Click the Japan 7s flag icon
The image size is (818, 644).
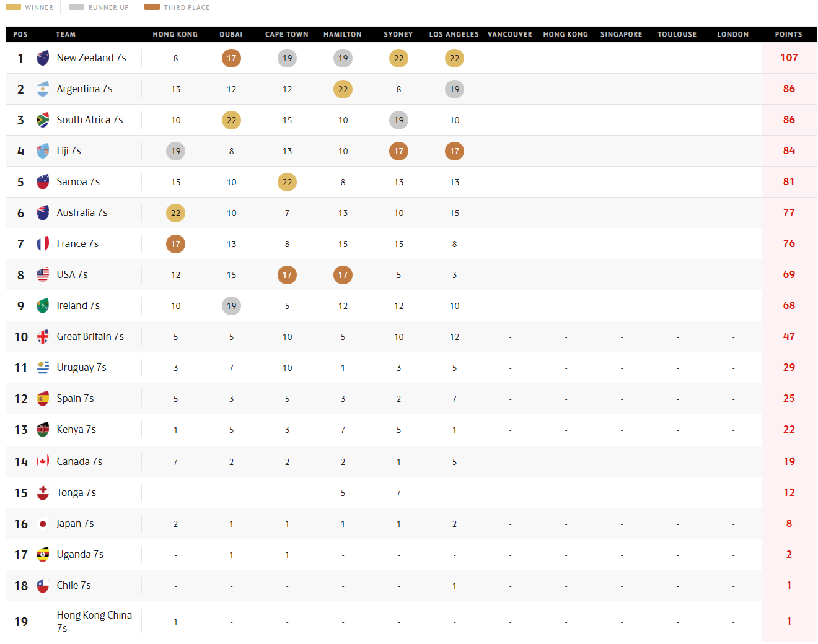click(43, 524)
